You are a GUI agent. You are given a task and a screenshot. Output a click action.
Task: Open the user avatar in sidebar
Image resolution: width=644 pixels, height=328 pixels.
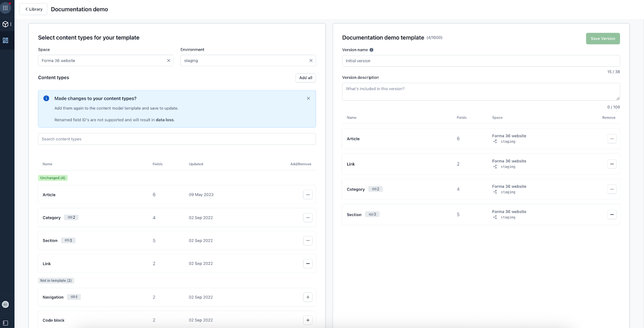pos(5,305)
